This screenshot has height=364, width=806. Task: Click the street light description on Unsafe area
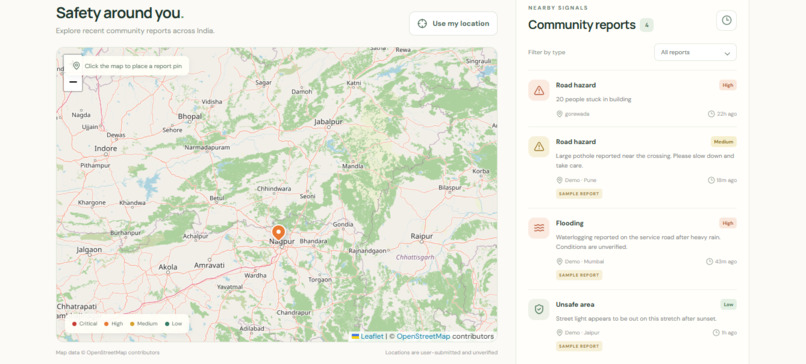point(636,319)
